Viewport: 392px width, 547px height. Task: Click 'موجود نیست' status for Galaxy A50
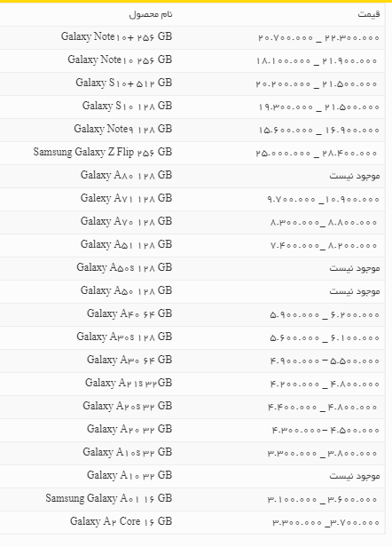point(355,291)
